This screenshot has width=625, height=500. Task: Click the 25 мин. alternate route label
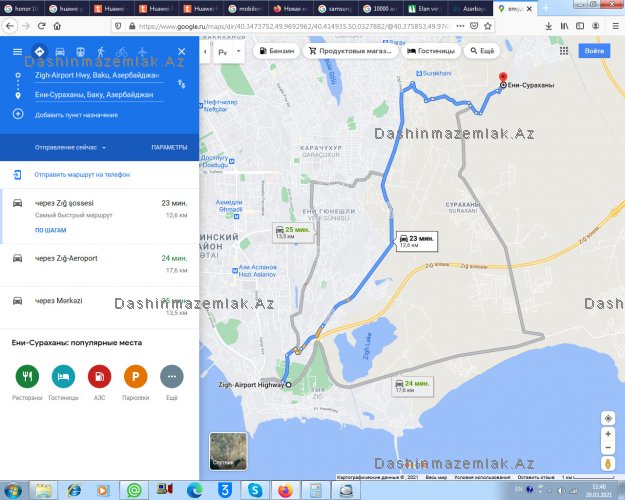[x=293, y=232]
